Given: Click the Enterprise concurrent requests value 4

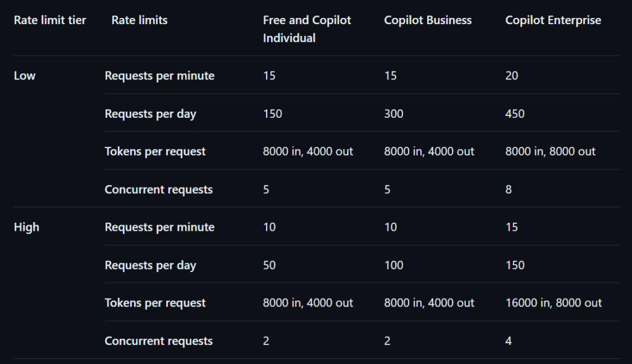Looking at the screenshot, I should 509,341.
